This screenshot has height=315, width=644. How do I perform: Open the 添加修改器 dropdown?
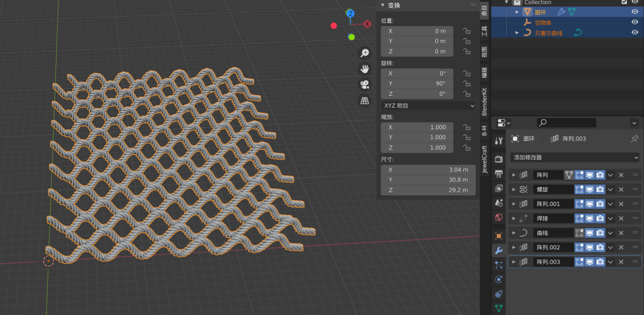click(575, 157)
